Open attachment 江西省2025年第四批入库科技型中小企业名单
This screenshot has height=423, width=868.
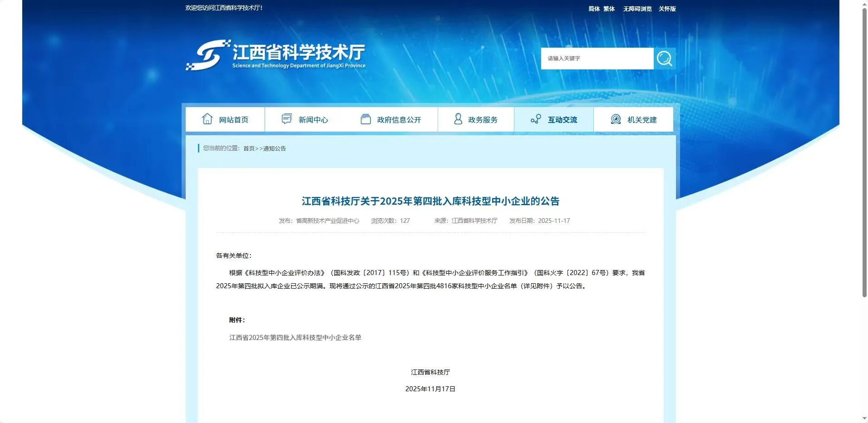(x=295, y=338)
